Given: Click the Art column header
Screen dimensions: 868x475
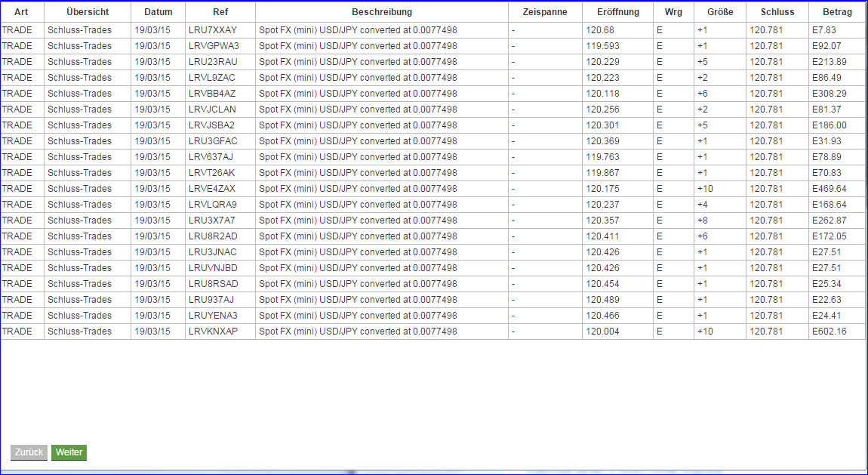Looking at the screenshot, I should [22, 11].
